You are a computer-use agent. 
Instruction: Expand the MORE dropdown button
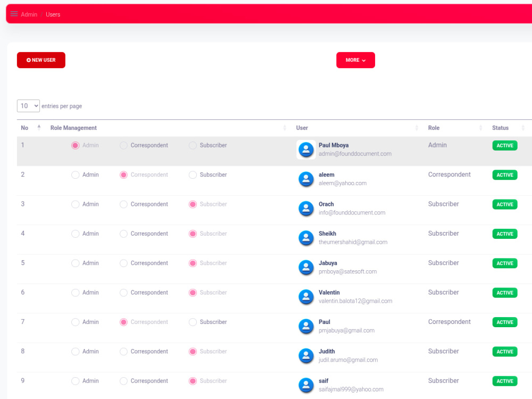coord(355,60)
